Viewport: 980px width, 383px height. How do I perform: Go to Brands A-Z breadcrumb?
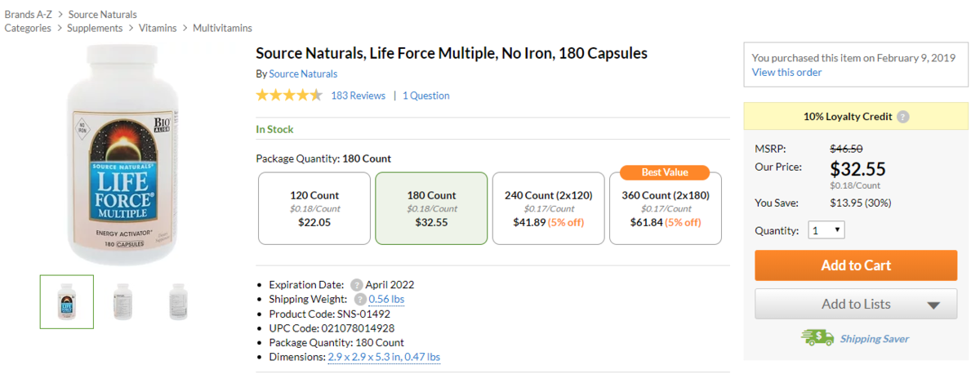29,14
